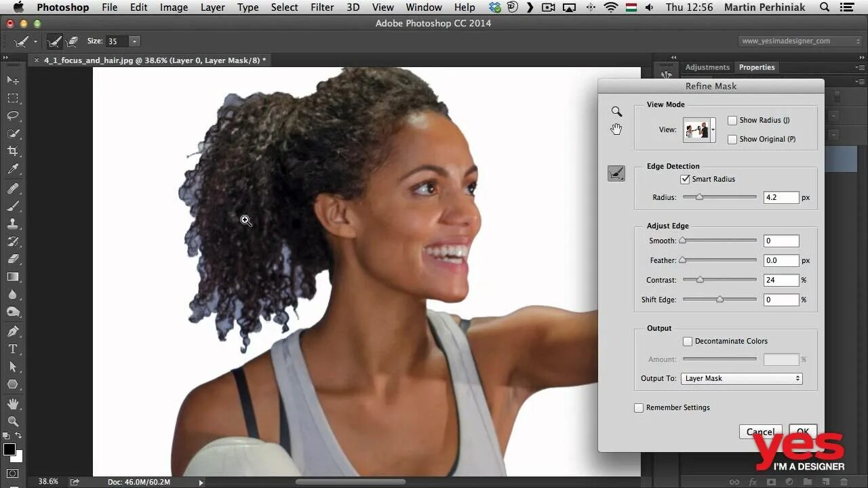Check Remember Settings option

pyautogui.click(x=639, y=407)
